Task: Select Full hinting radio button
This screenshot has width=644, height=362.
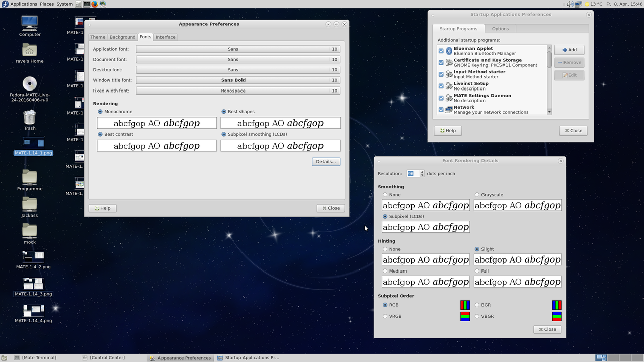Action: 477,271
